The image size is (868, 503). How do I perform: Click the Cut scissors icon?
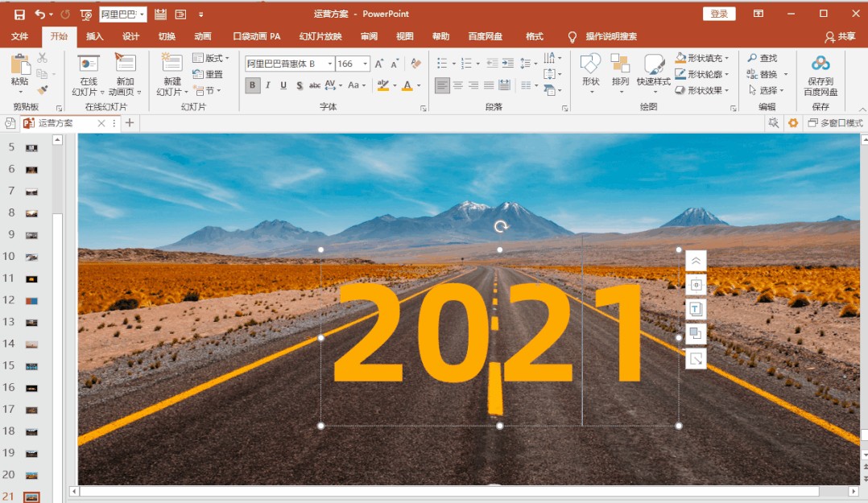pyautogui.click(x=43, y=58)
